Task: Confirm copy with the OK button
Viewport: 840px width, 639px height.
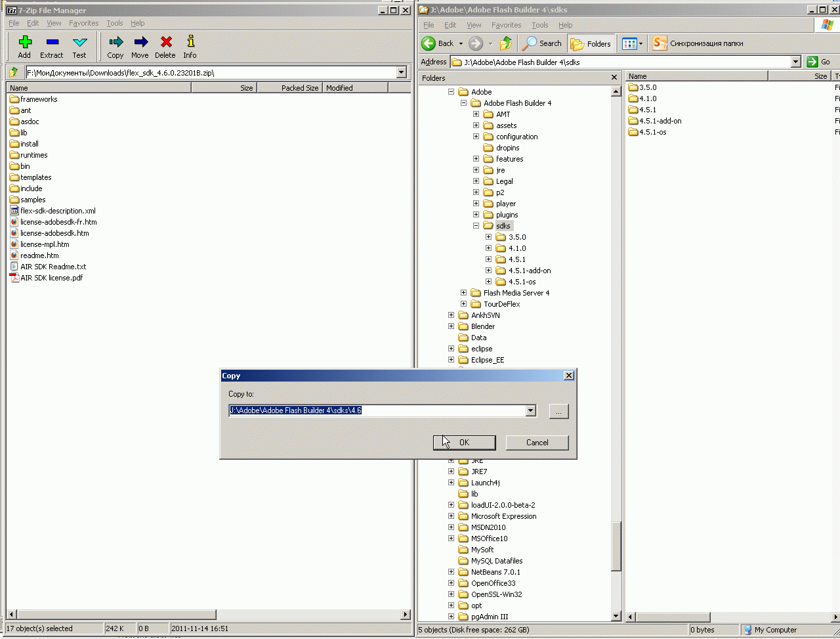Action: coord(464,443)
